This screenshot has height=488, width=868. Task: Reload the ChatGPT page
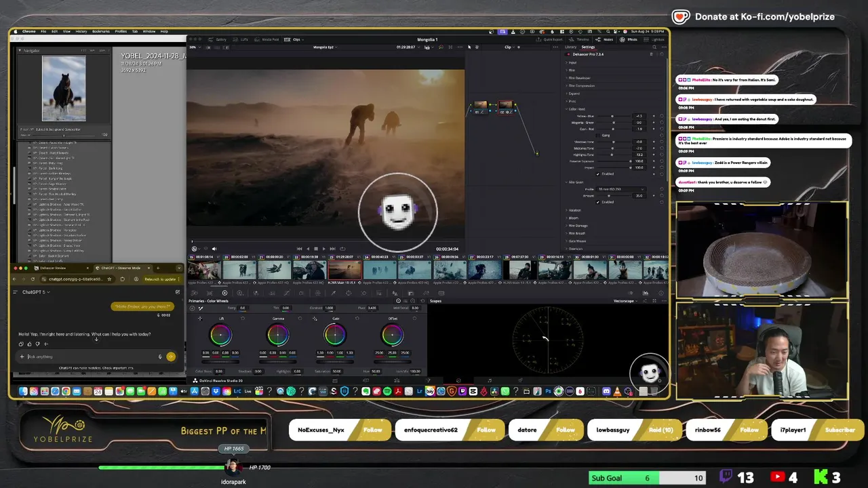(x=33, y=279)
